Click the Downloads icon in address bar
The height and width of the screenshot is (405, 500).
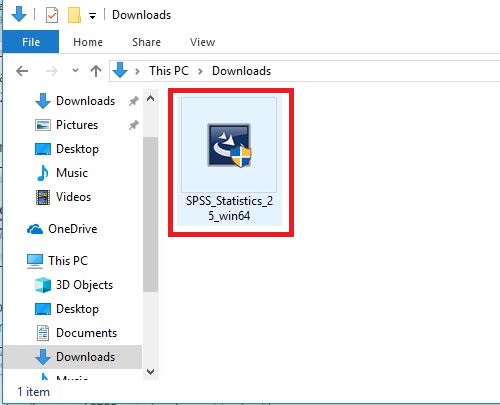120,70
